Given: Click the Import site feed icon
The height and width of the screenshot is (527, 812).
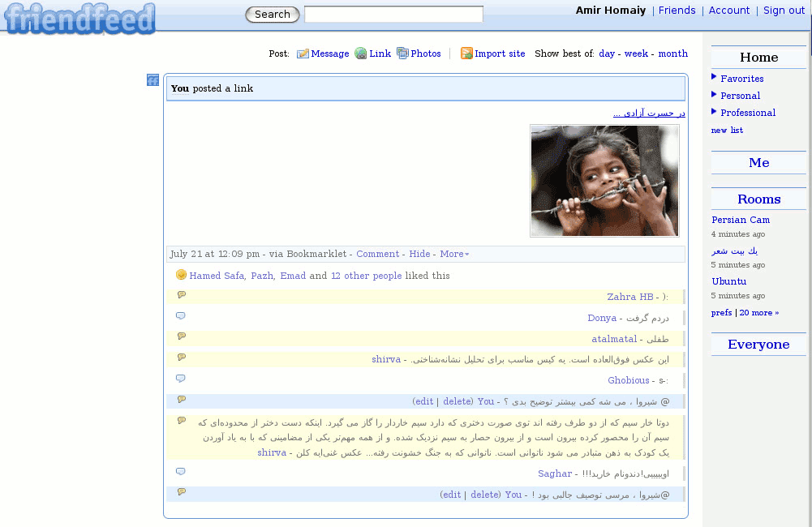Looking at the screenshot, I should click(466, 54).
